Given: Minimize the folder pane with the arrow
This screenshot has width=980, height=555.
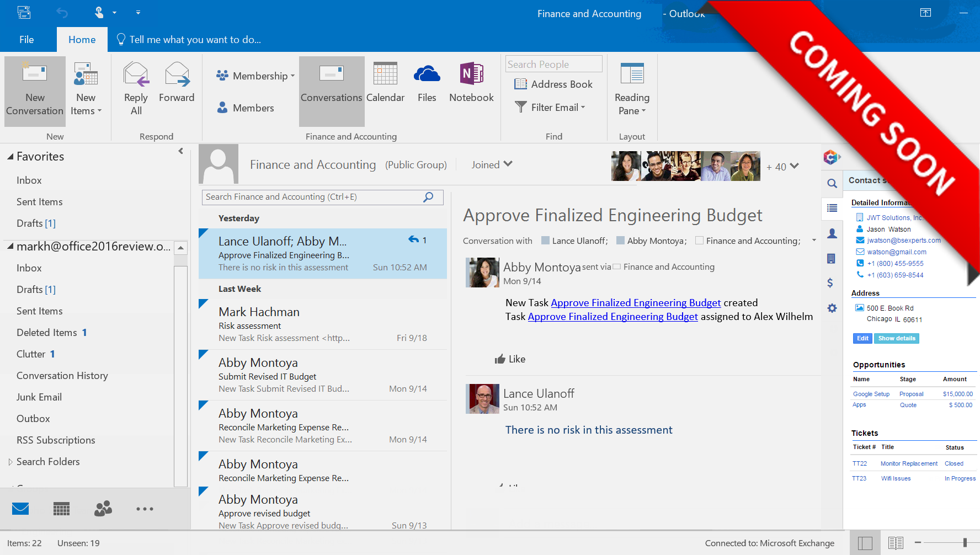Looking at the screenshot, I should point(180,151).
